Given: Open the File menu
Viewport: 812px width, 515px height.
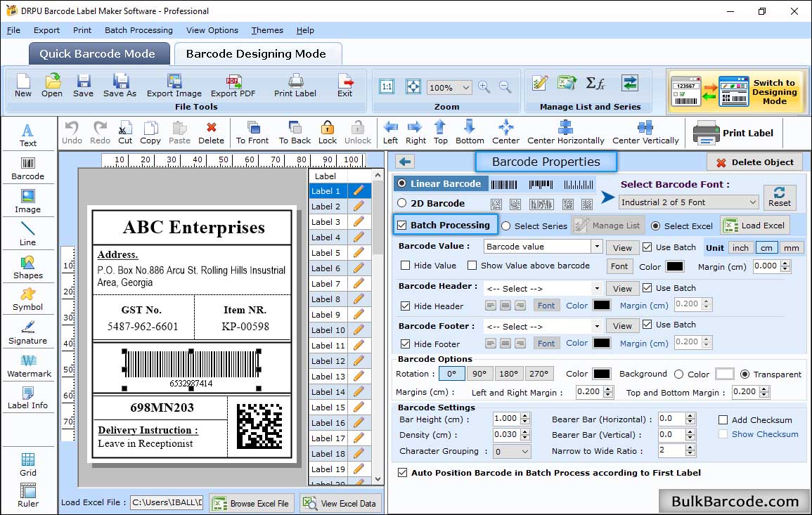Looking at the screenshot, I should 13,30.
